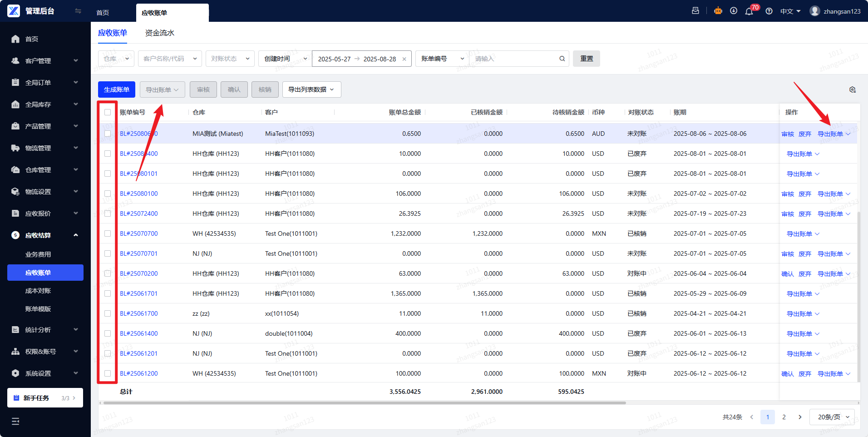Click the robot assistant icon
The image size is (868, 437).
718,11
